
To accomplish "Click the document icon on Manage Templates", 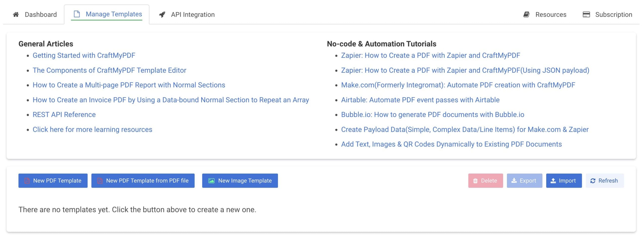I will pyautogui.click(x=77, y=14).
